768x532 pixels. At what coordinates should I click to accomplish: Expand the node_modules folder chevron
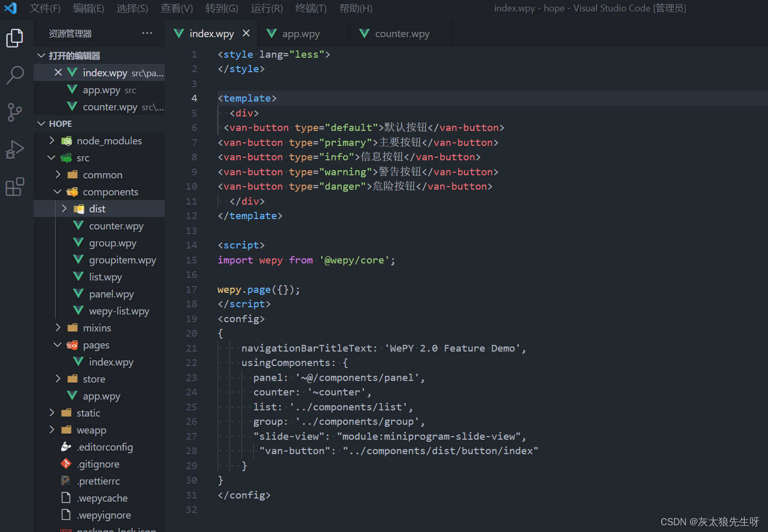(52, 140)
